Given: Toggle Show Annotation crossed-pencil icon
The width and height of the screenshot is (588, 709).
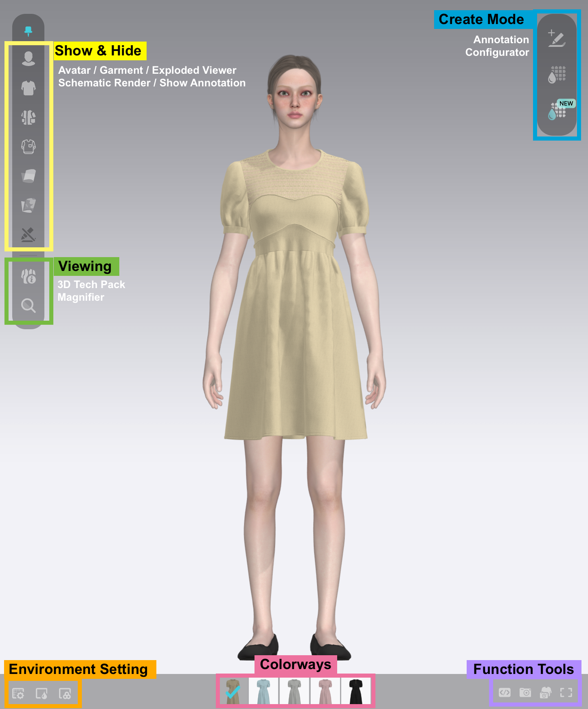Looking at the screenshot, I should pos(28,234).
